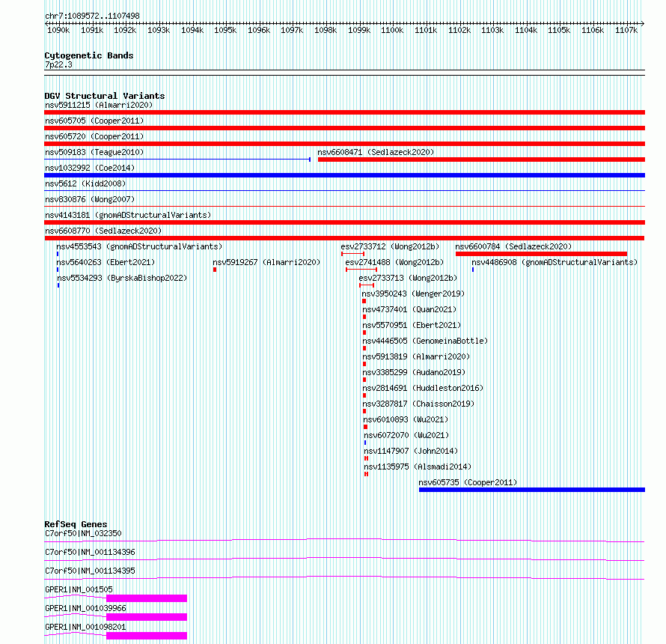Select the red nsv6010893 variant marker
Screen dimensions: 666x644
click(x=365, y=427)
